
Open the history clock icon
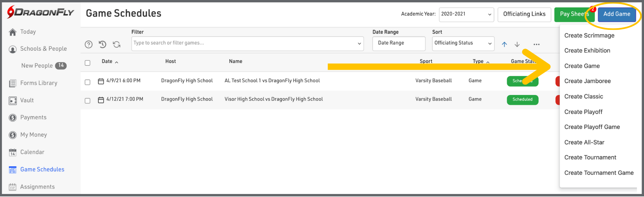(x=103, y=44)
